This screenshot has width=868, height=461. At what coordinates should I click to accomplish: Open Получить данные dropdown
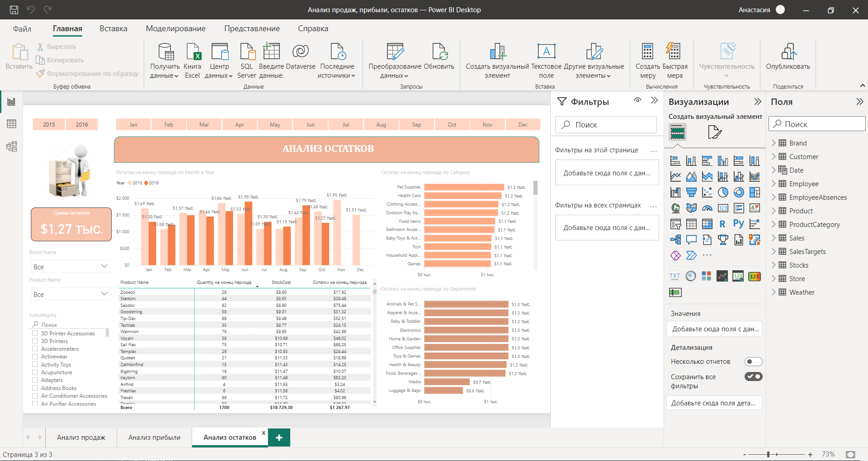(165, 61)
